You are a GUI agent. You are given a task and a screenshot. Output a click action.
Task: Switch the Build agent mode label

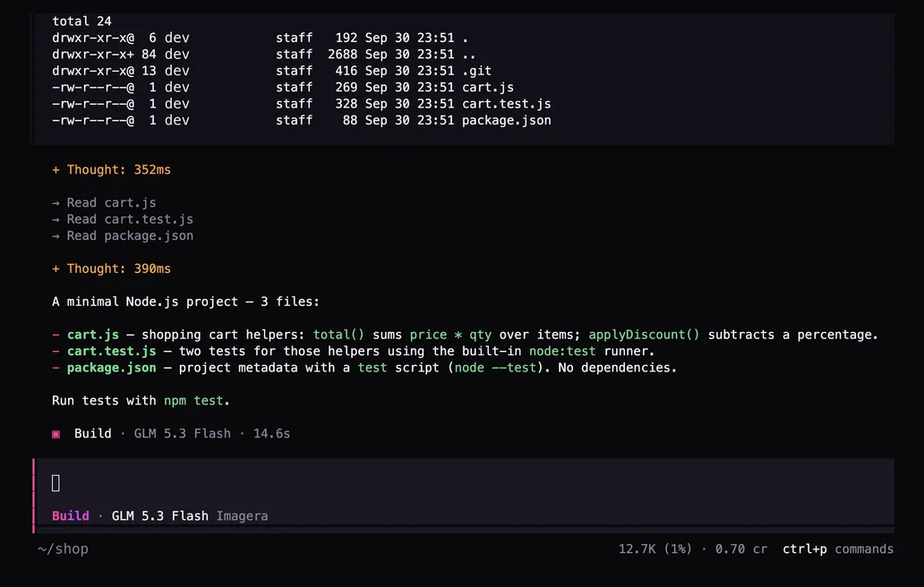71,515
